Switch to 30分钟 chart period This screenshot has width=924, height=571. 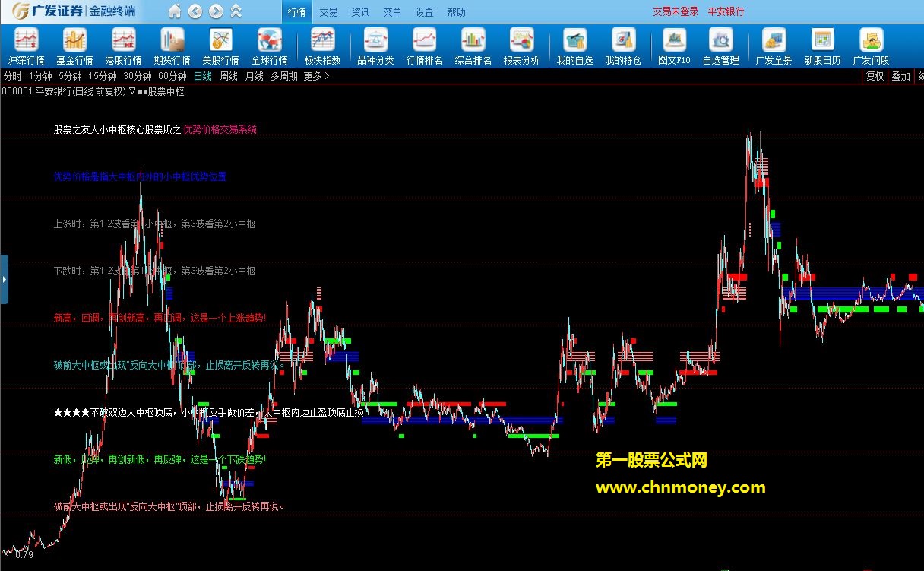pos(138,76)
